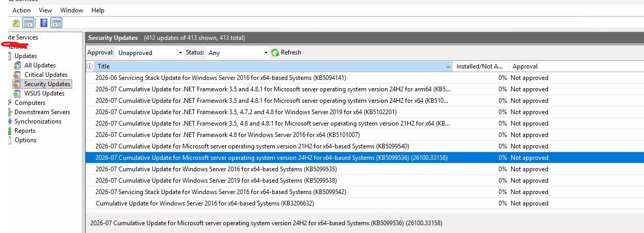Open the View menu
Screen dimensions: 644x233
tap(45, 10)
